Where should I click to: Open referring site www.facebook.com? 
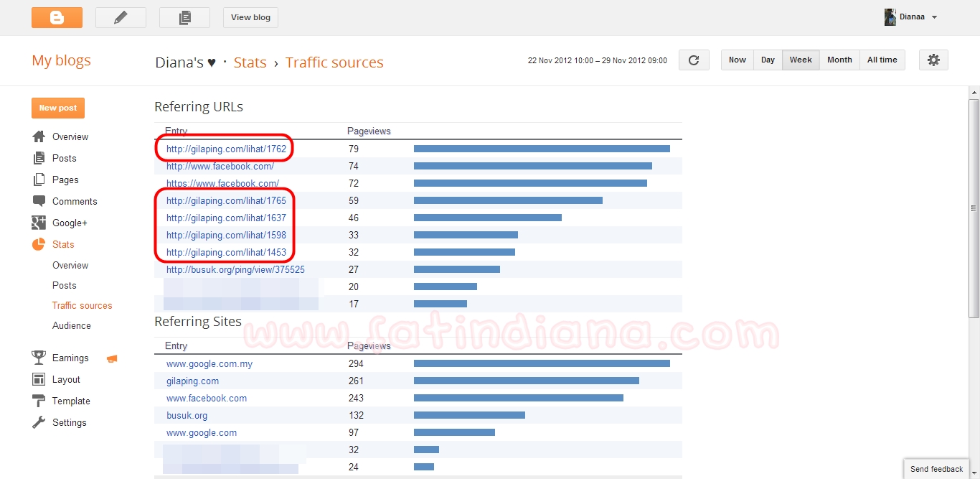point(207,398)
